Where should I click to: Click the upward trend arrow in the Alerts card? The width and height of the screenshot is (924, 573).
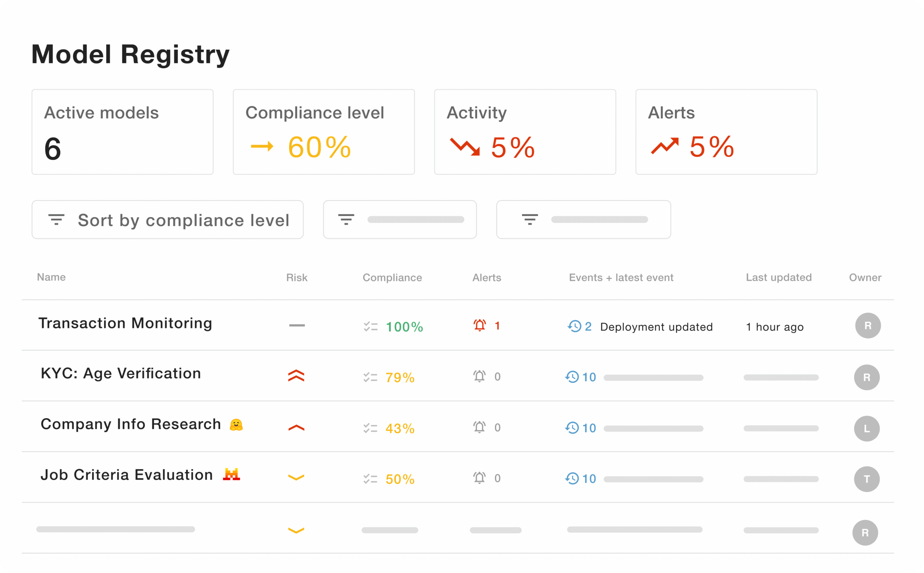664,146
